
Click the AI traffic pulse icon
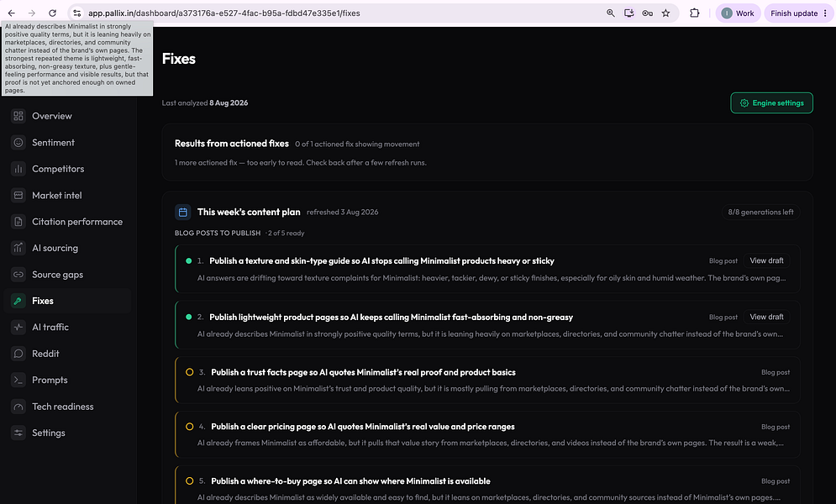[x=18, y=327]
